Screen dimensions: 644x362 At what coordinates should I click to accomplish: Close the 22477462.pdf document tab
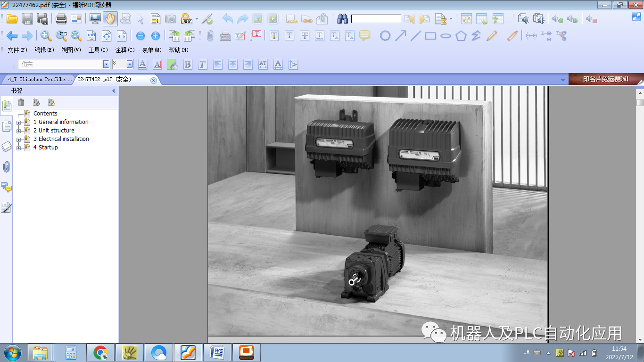[x=154, y=79]
